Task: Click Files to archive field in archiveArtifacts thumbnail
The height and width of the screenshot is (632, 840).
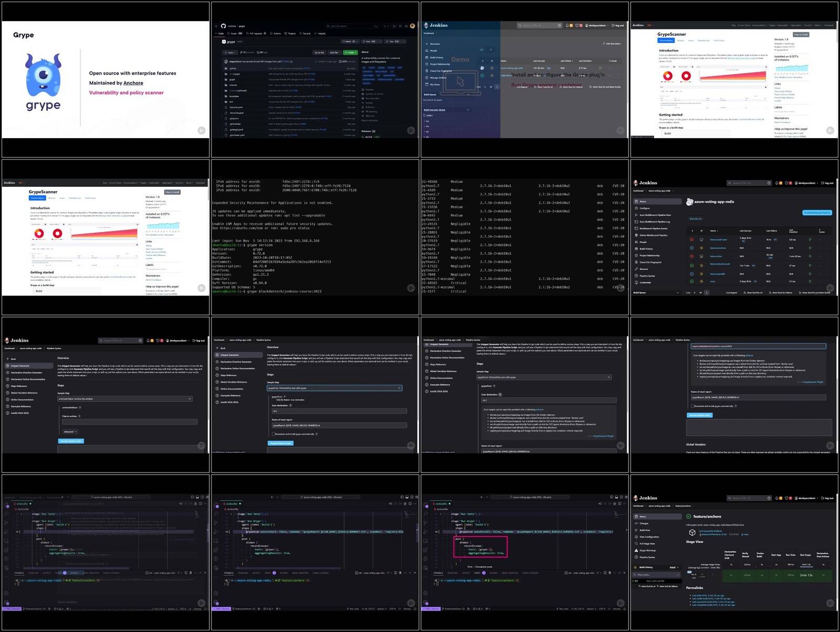Action: coord(130,422)
